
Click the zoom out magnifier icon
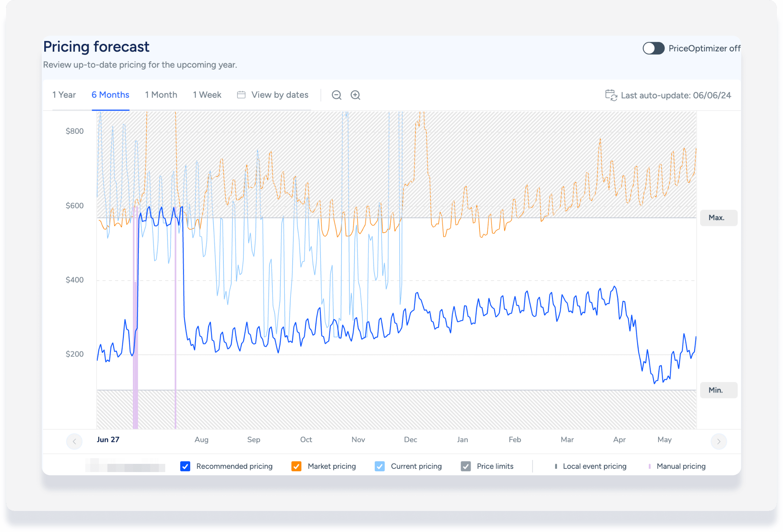[x=336, y=95]
